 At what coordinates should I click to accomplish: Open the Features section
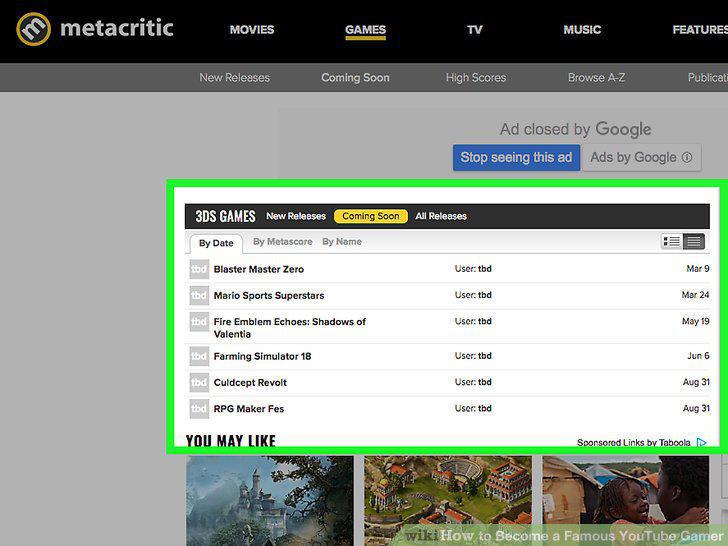coord(700,30)
